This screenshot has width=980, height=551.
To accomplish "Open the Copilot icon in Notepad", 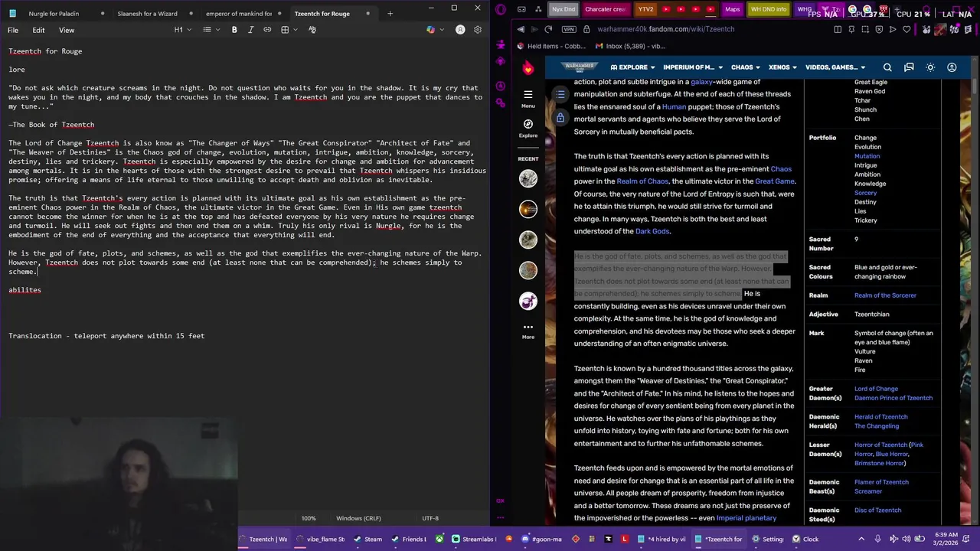I will (430, 30).
